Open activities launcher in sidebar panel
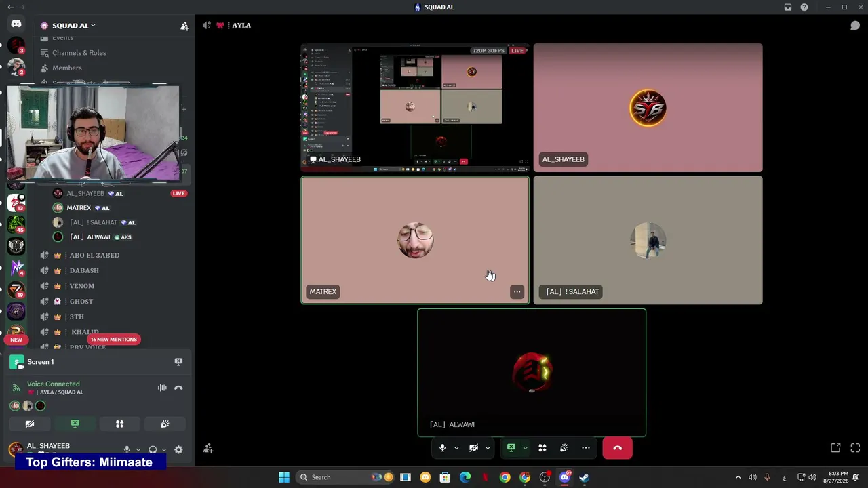Image resolution: width=868 pixels, height=488 pixels. coord(119,424)
